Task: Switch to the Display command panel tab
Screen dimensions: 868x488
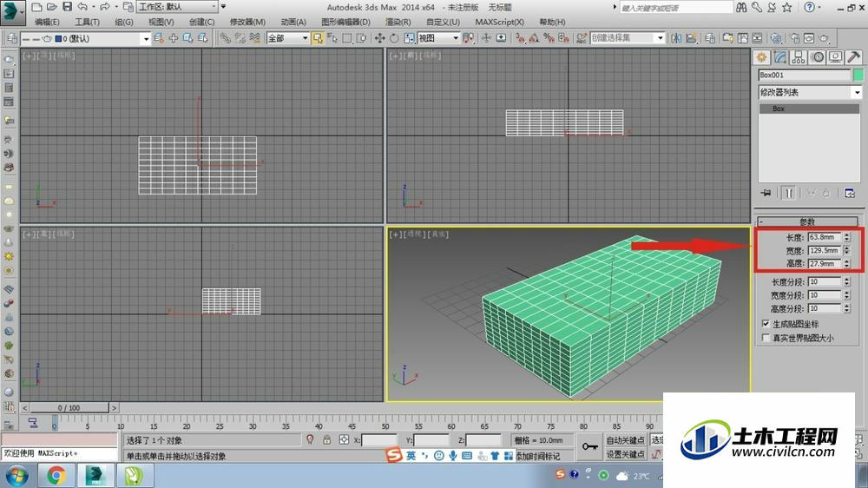Action: pos(835,57)
